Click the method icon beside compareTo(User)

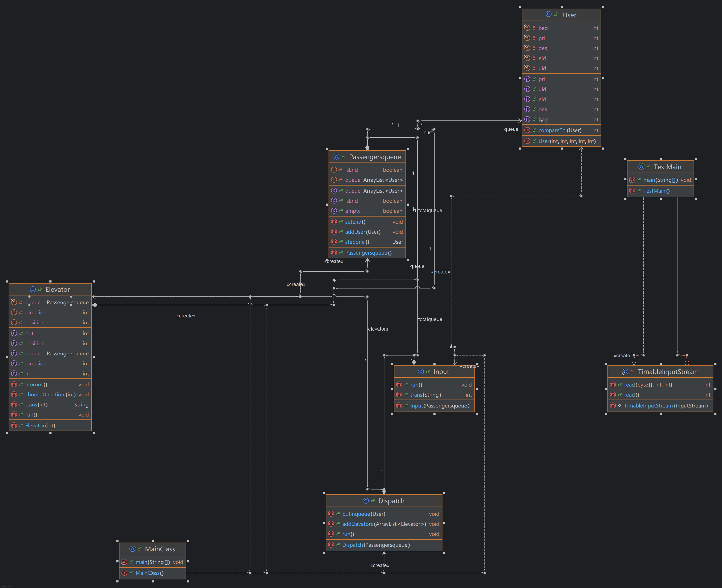[x=527, y=130]
